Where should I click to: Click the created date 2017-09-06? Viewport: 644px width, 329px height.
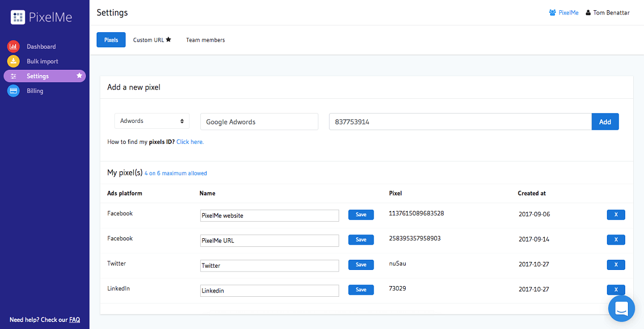point(535,214)
